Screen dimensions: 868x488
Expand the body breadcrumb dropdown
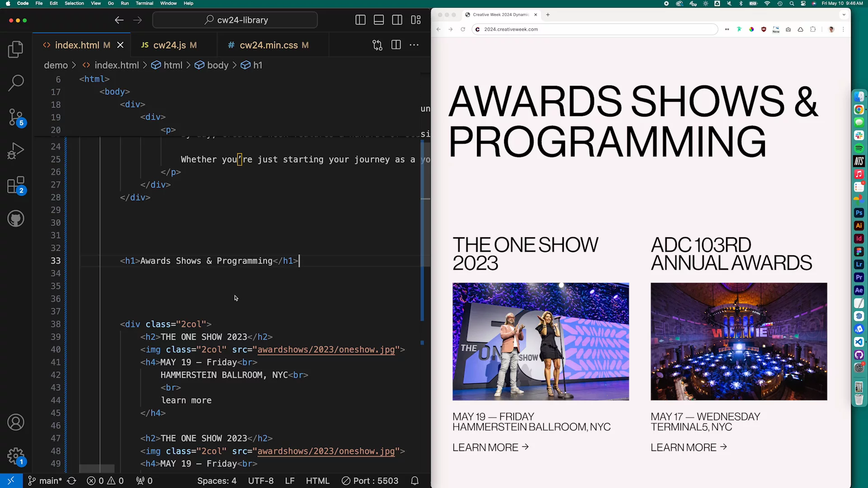point(217,65)
